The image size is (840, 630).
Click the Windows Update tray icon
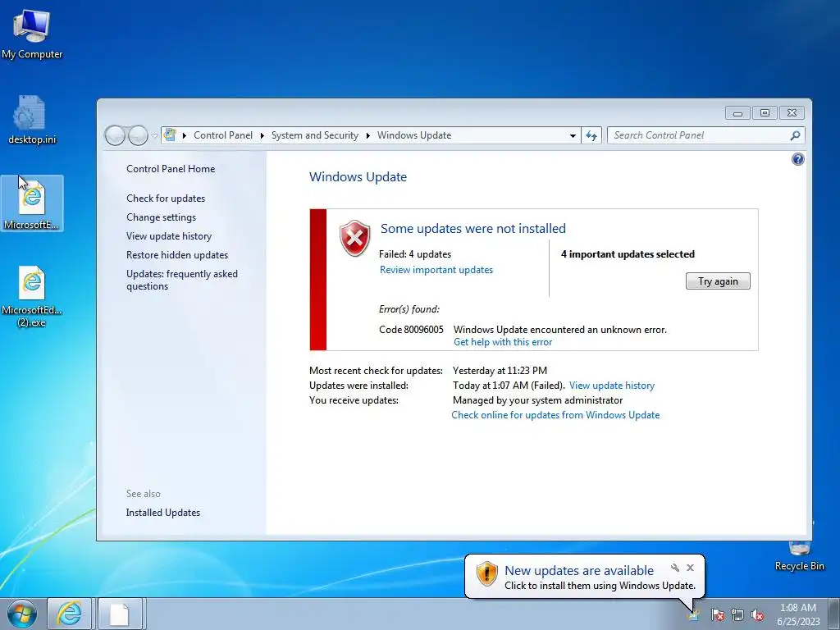(x=694, y=614)
